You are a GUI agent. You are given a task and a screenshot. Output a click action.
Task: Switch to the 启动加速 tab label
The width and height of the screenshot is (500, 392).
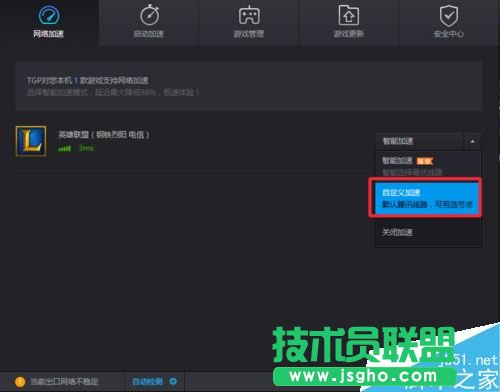[x=148, y=34]
